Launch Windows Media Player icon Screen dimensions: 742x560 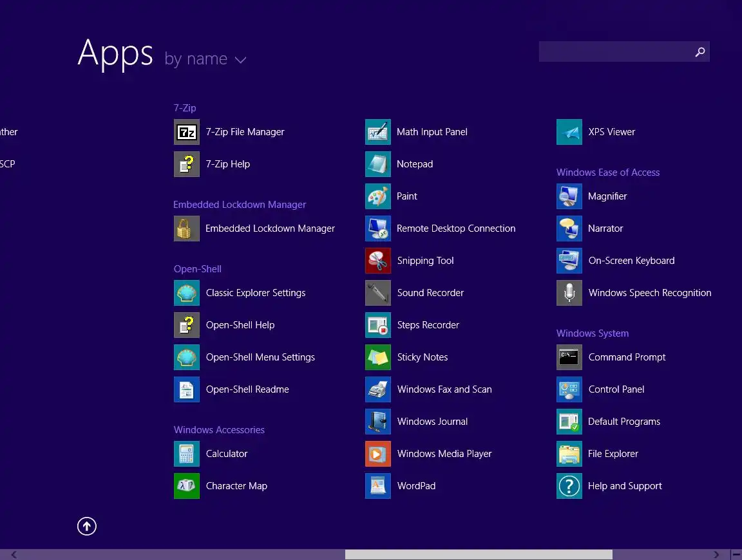tap(378, 454)
